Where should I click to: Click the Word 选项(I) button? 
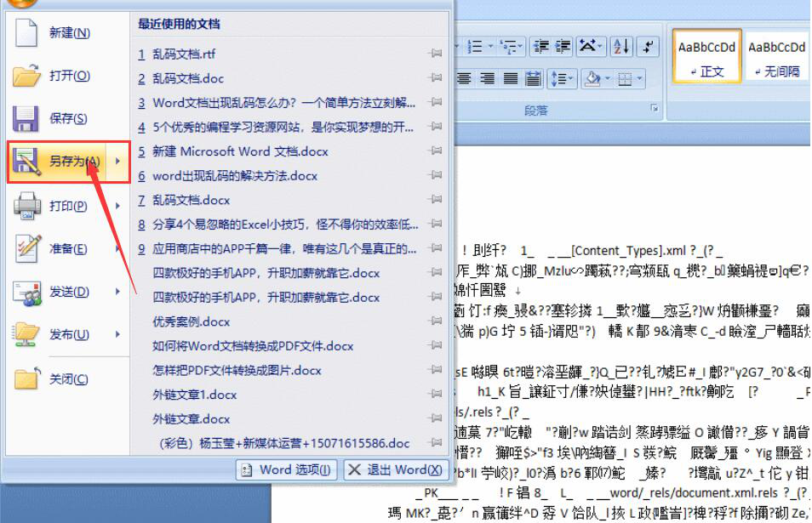(x=287, y=469)
